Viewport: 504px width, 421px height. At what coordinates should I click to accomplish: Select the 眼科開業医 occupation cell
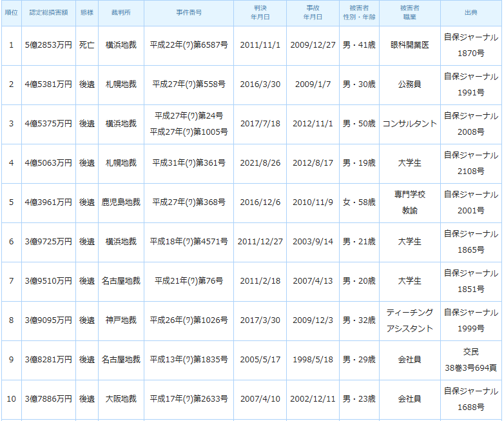[x=409, y=45]
